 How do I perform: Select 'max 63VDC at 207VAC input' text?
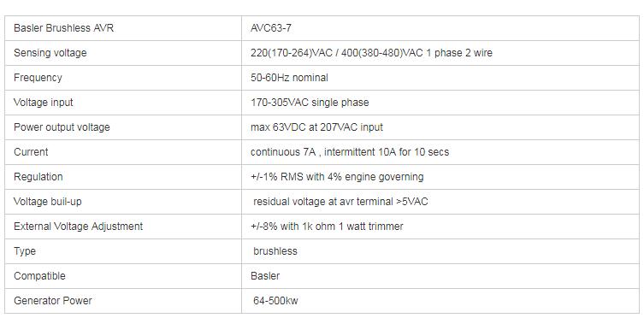[316, 127]
